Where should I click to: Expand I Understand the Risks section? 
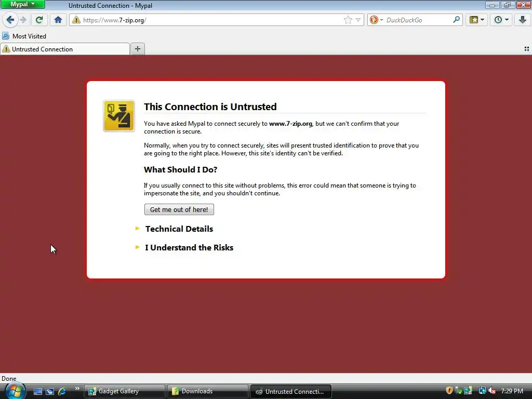[x=189, y=247]
